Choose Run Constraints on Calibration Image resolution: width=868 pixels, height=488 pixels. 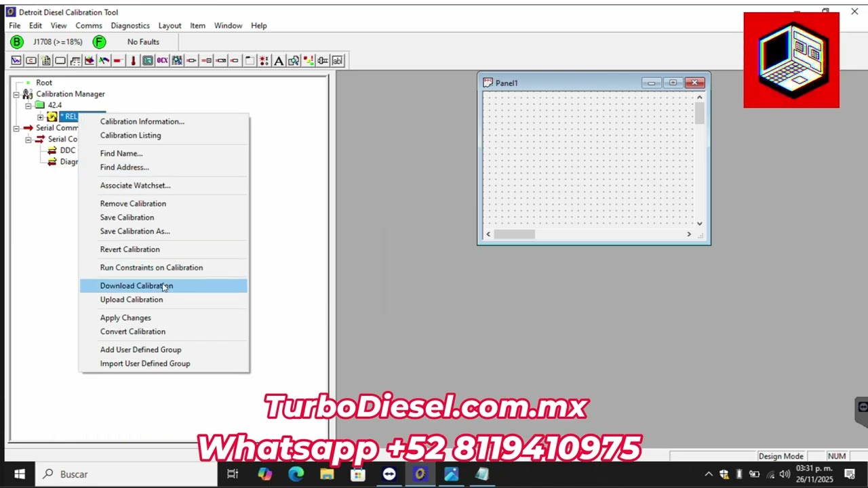click(x=163, y=268)
